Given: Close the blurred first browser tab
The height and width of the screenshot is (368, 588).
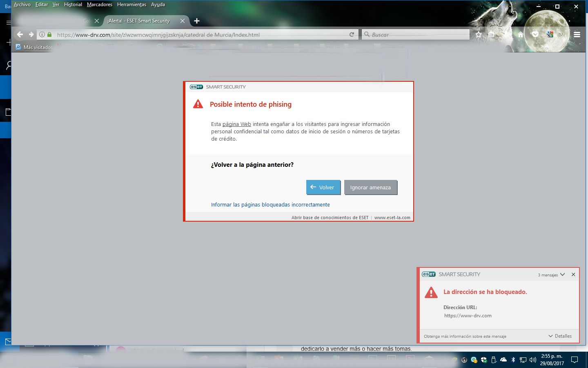Looking at the screenshot, I should pyautogui.click(x=97, y=21).
